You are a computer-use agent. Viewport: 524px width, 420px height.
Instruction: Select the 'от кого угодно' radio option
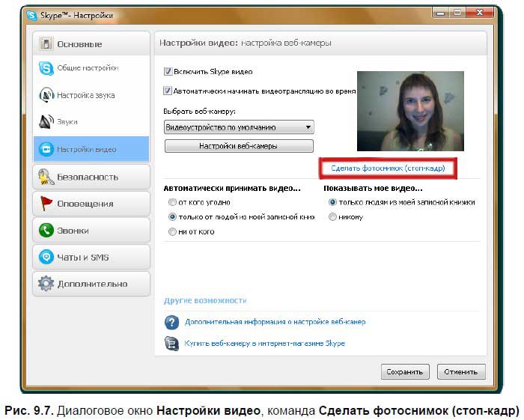point(172,202)
